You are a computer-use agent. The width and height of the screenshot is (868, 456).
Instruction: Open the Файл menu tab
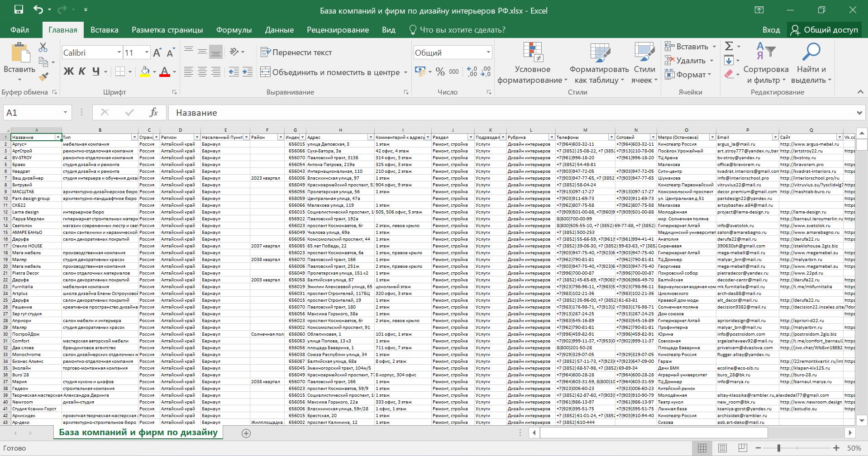19,30
